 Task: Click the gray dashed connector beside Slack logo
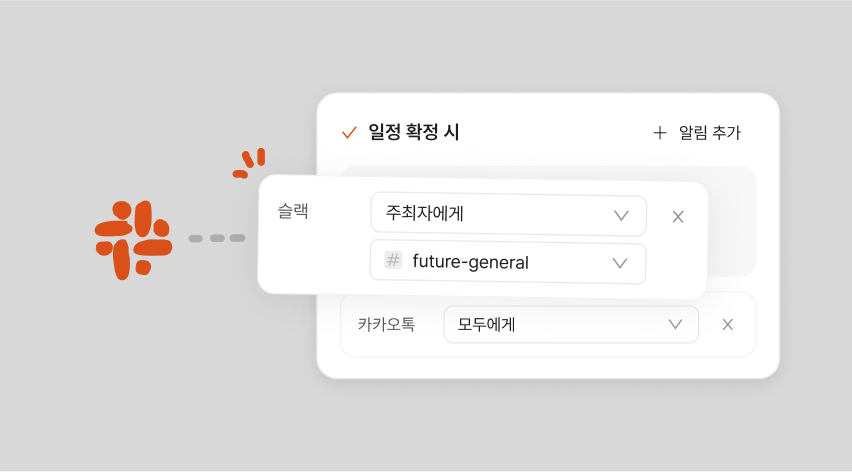click(x=216, y=238)
